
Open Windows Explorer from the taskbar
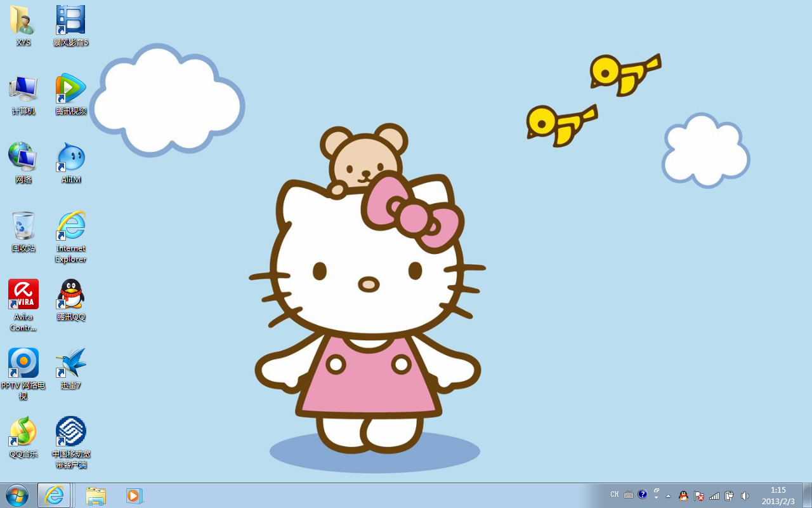pyautogui.click(x=96, y=495)
